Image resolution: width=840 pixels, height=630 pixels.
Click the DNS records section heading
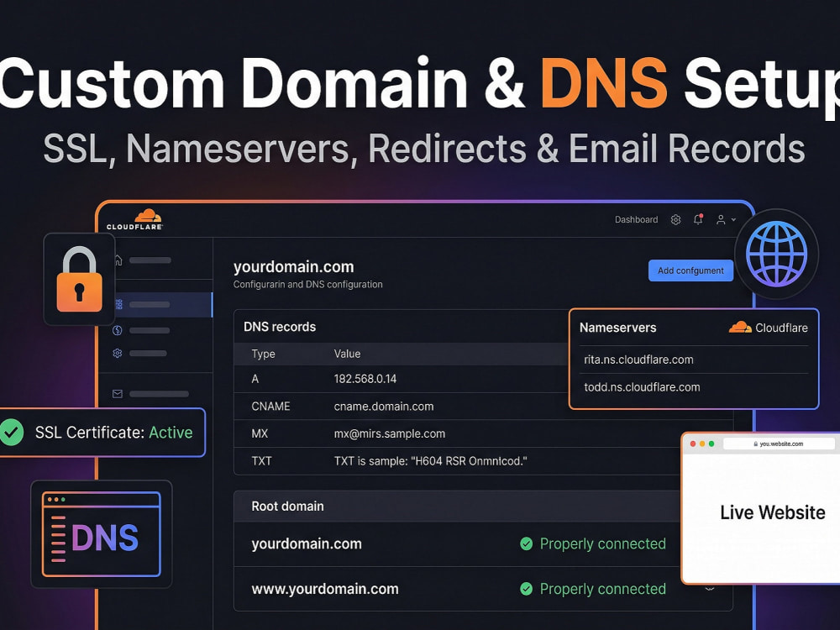point(280,327)
